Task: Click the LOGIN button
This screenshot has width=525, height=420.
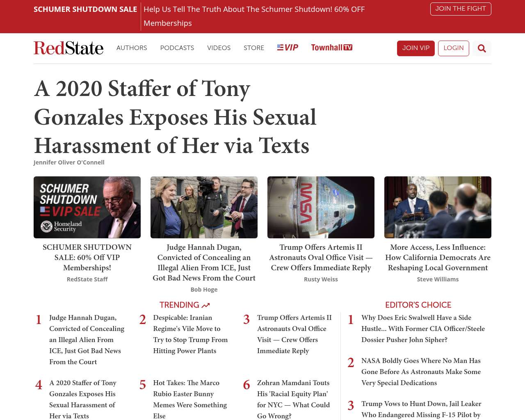Action: coord(453,48)
